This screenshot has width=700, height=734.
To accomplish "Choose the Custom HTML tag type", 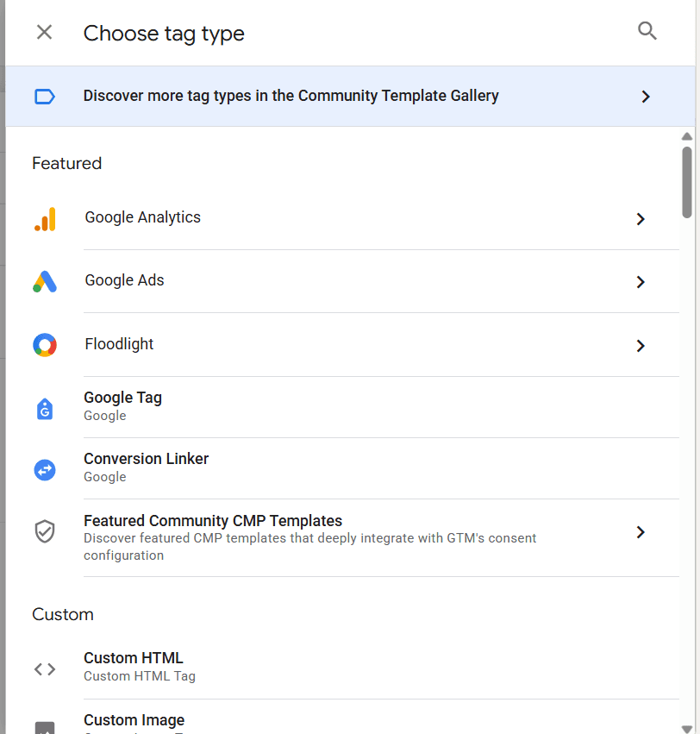I will tap(134, 658).
